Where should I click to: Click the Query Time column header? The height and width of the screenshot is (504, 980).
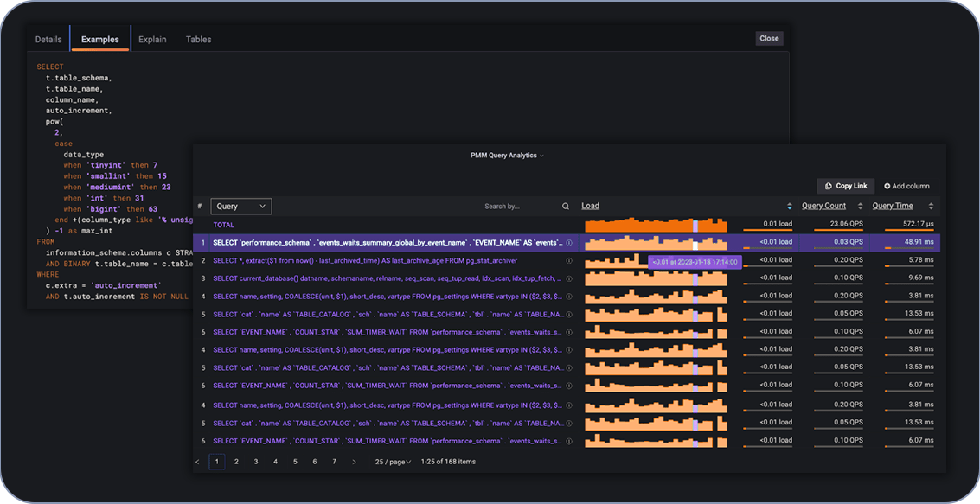893,206
